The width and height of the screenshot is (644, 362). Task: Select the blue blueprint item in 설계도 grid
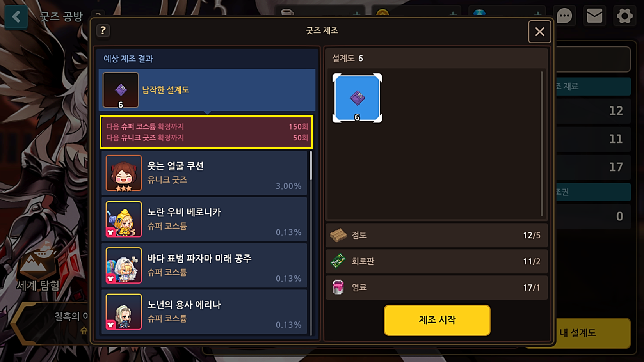(357, 98)
